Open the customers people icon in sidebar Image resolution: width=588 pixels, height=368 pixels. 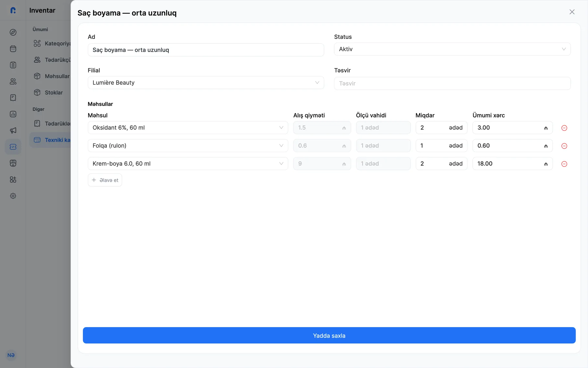[x=13, y=81]
